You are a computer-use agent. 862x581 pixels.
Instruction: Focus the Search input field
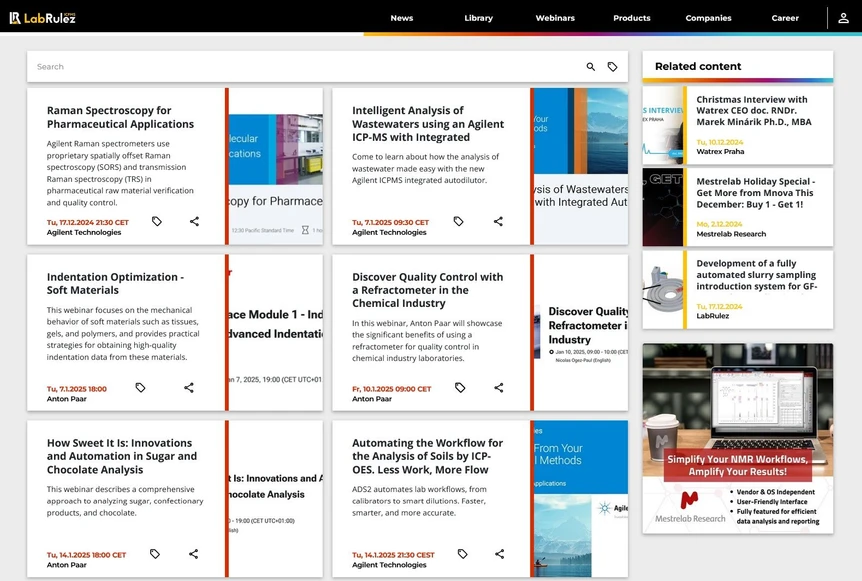click(x=305, y=67)
